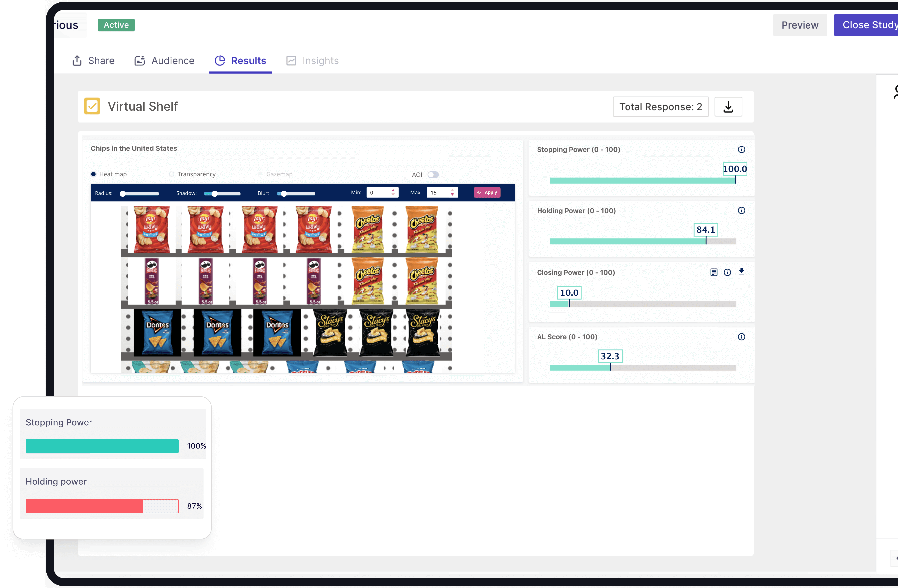Click the Results pie chart icon

tap(220, 60)
